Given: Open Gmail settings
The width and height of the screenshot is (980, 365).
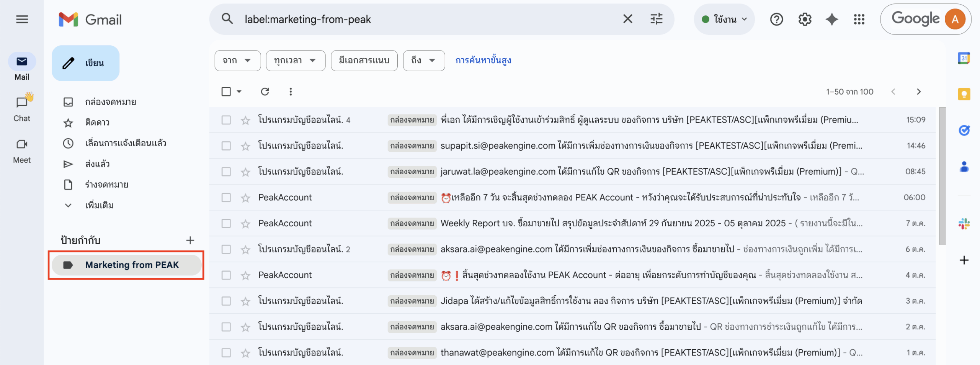Looking at the screenshot, I should pos(804,19).
